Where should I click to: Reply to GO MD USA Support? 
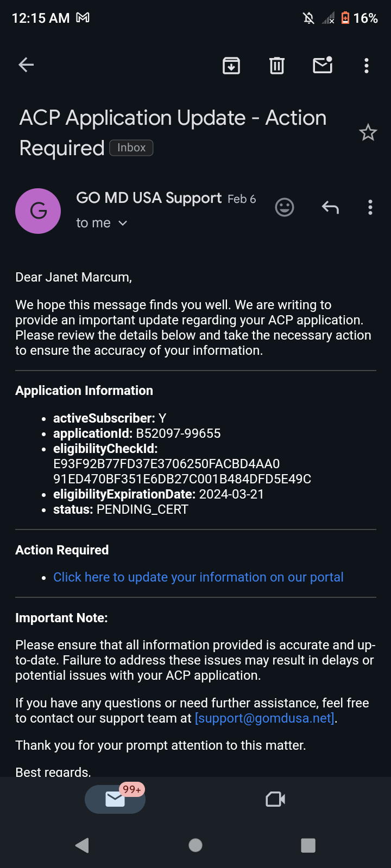point(330,207)
